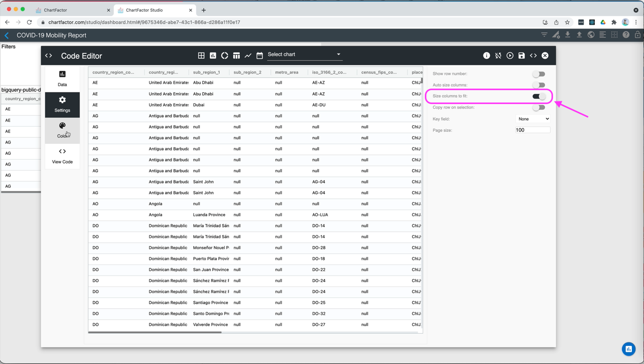Open the Select chart dropdown
644x364 pixels.
pos(304,55)
